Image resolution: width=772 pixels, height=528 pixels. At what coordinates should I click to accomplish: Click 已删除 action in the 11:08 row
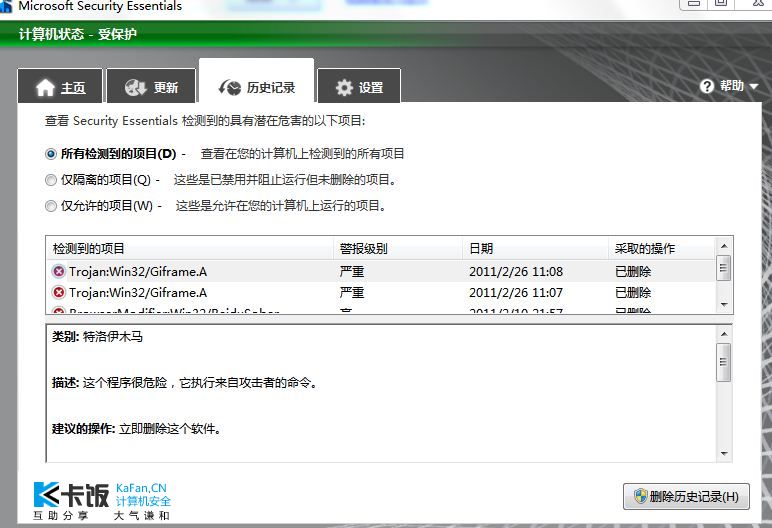[x=633, y=271]
